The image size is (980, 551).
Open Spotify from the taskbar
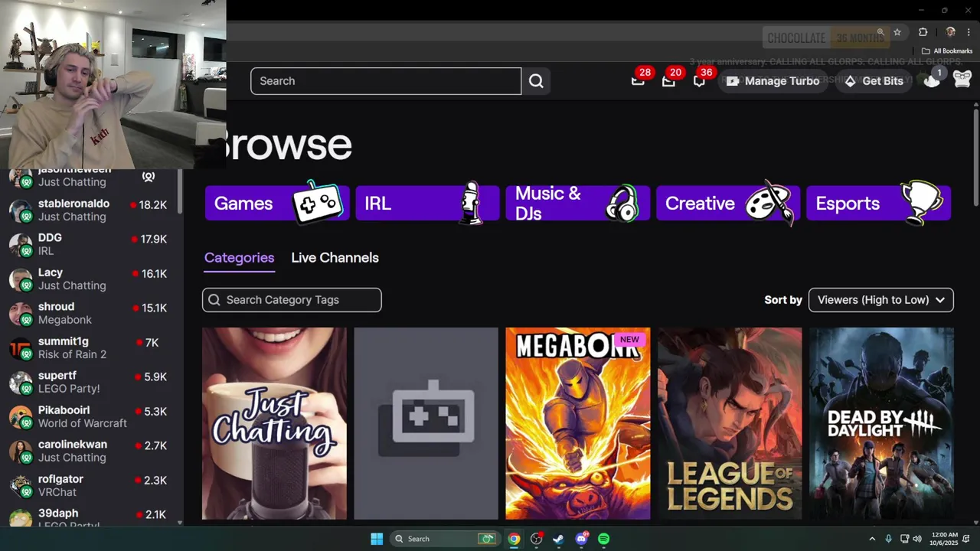click(603, 539)
